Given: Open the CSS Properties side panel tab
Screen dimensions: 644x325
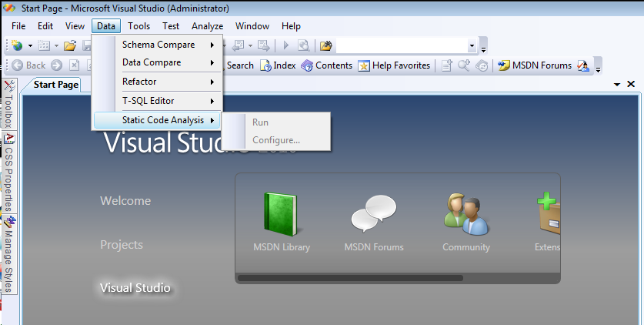Looking at the screenshot, I should (9, 173).
